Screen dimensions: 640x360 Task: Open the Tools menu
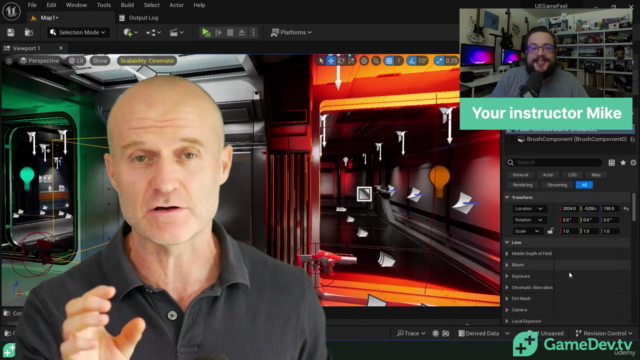104,5
